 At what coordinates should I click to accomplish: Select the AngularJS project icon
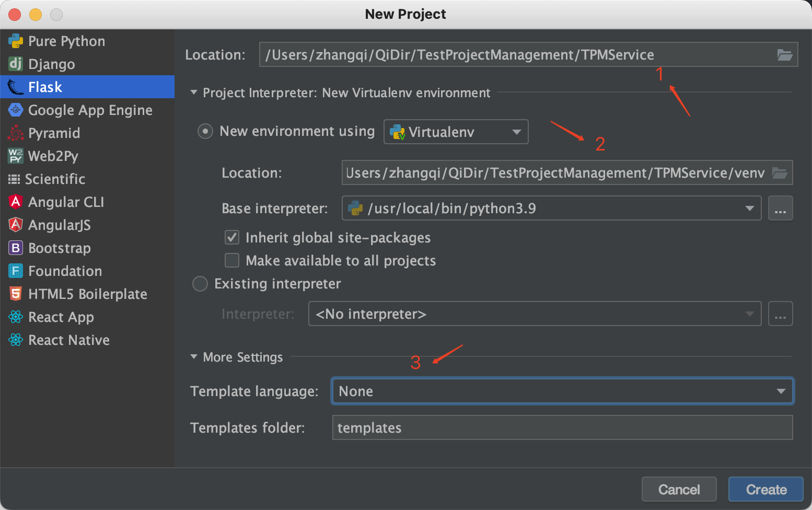16,225
